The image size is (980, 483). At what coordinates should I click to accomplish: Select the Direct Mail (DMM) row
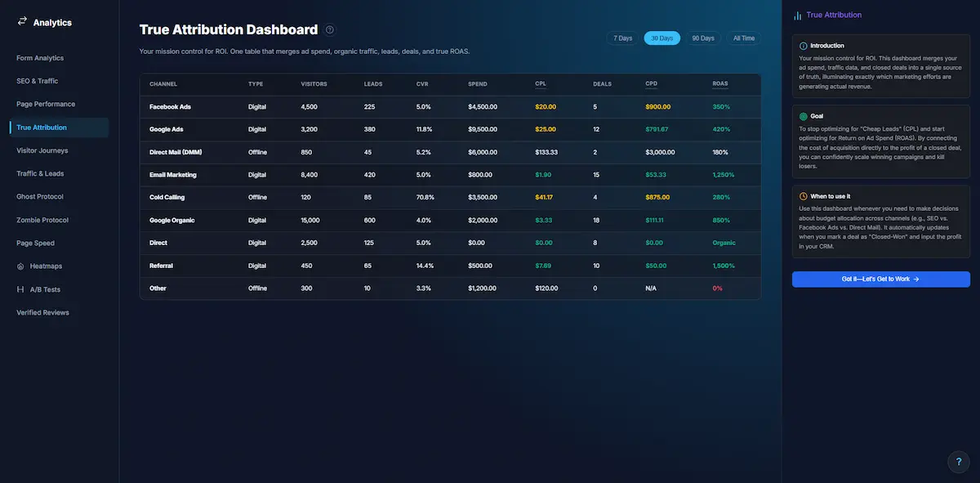coord(450,152)
